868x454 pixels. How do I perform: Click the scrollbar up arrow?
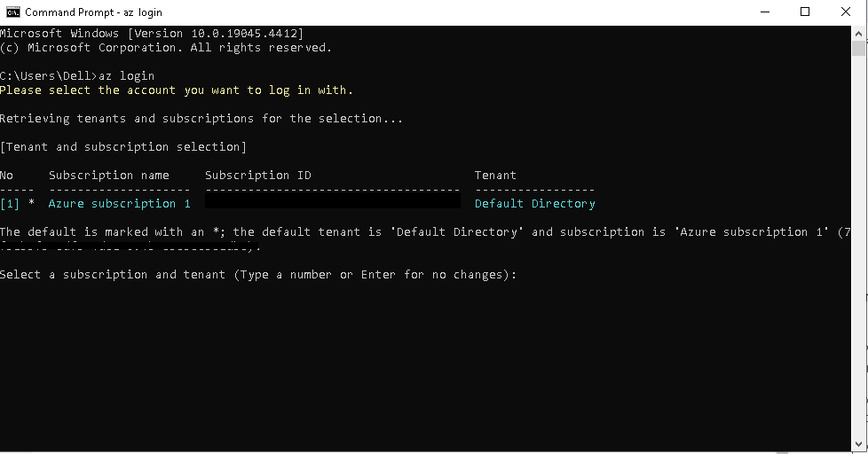858,33
